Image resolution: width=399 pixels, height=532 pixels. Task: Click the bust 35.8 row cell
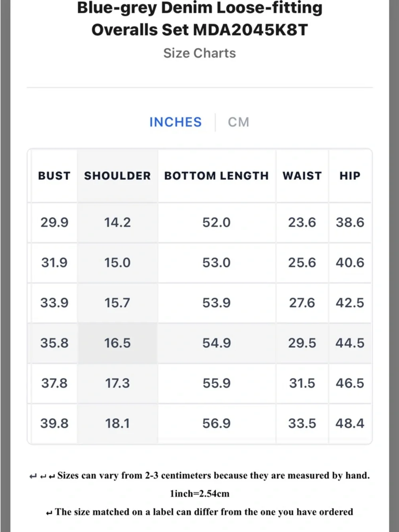pyautogui.click(x=54, y=343)
